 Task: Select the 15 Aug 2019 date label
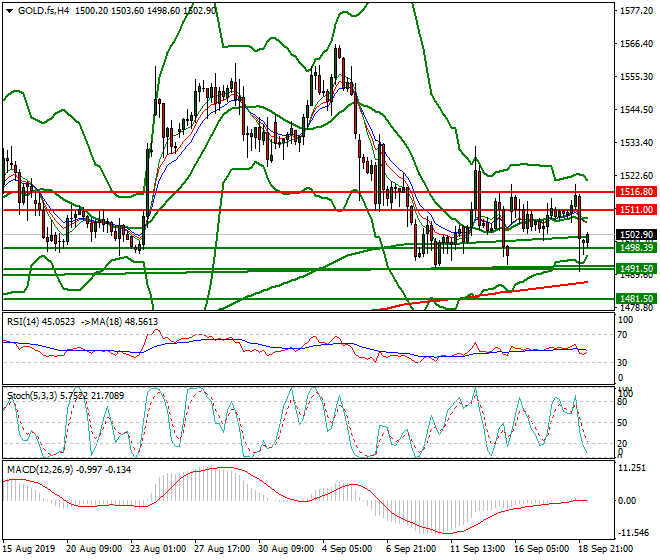click(x=29, y=549)
